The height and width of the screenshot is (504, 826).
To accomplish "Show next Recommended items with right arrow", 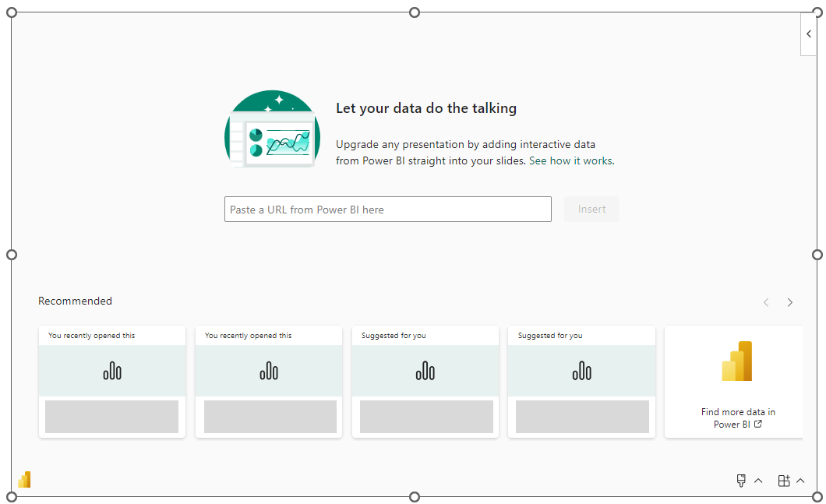I will point(789,302).
